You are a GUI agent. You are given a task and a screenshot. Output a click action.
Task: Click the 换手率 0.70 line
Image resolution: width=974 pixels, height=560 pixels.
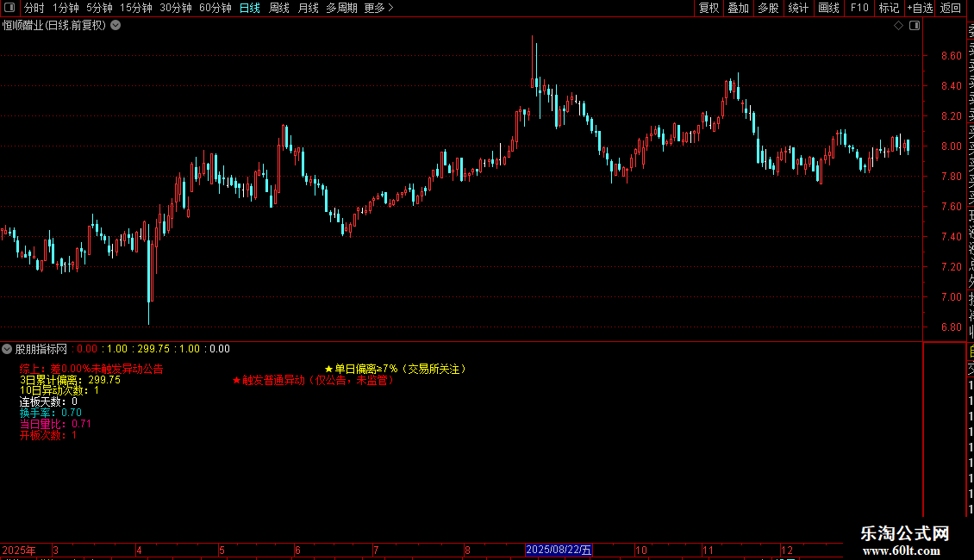pyautogui.click(x=50, y=413)
